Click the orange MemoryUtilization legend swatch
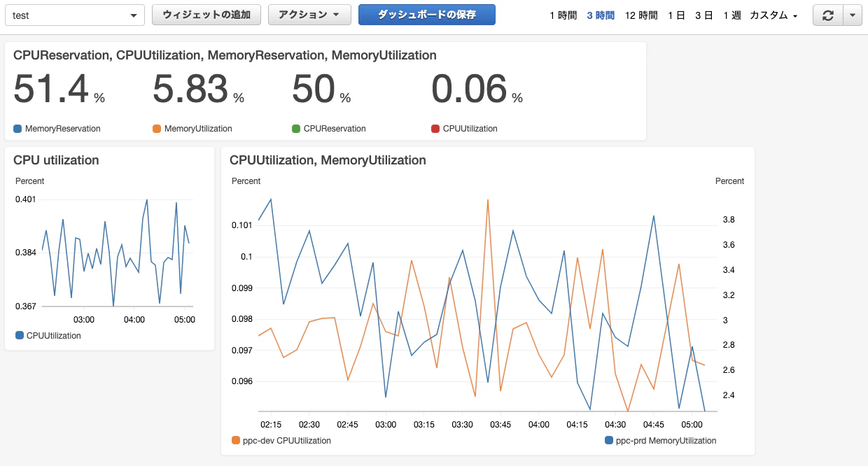The width and height of the screenshot is (868, 466). (x=157, y=129)
